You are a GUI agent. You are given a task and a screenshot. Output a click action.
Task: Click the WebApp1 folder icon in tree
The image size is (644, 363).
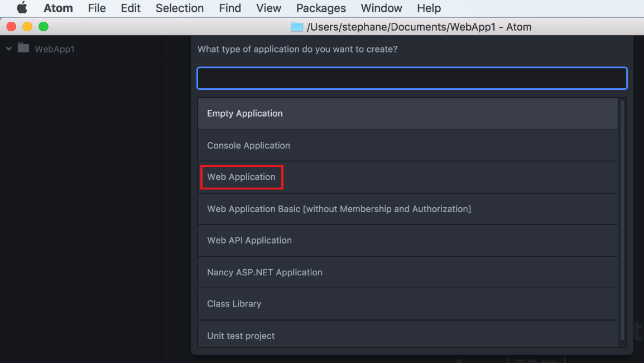pos(23,48)
